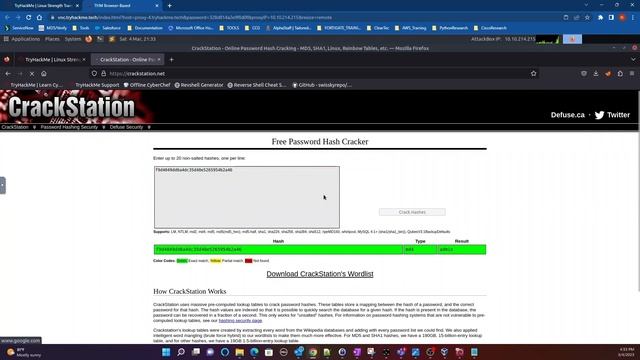This screenshot has height=360, width=640.
Task: Click the green Exact match color swatch
Action: [x=182, y=261]
